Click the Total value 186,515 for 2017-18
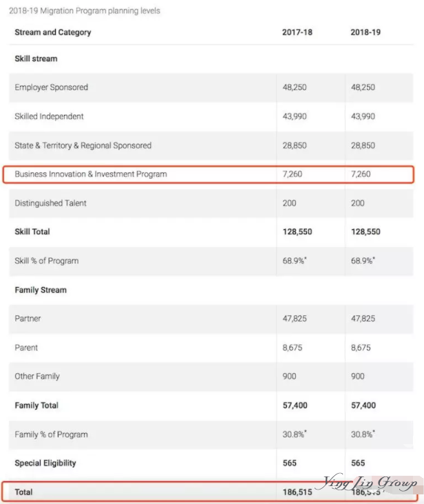Screen dimensions: 424x504 pos(297,492)
